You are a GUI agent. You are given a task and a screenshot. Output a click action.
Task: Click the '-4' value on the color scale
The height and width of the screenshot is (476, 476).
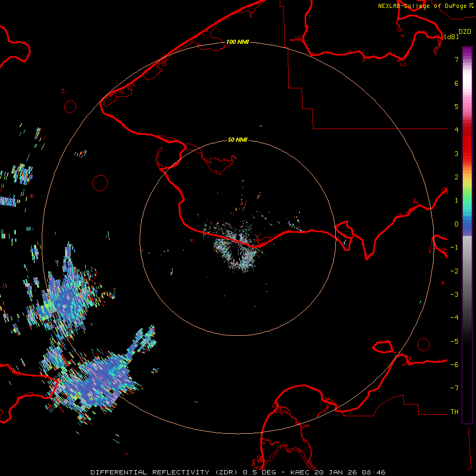click(454, 318)
